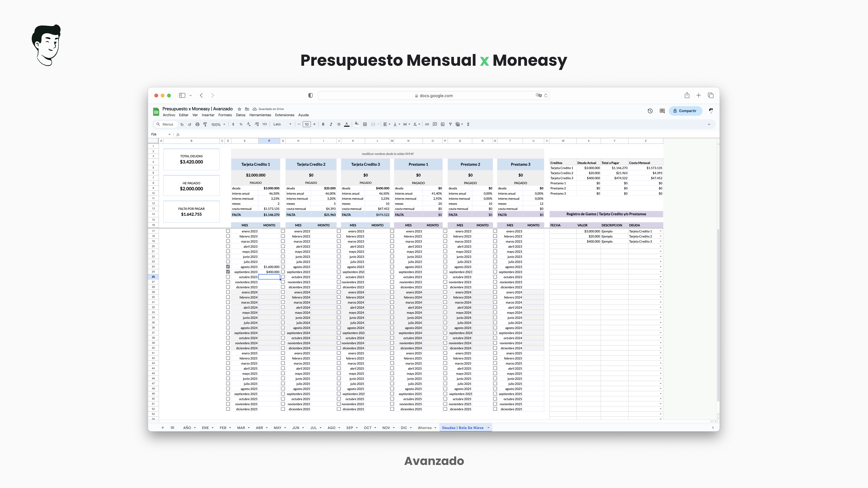Viewport: 868px width, 488px height.
Task: Open the name box F26 dropdown
Action: tap(170, 134)
